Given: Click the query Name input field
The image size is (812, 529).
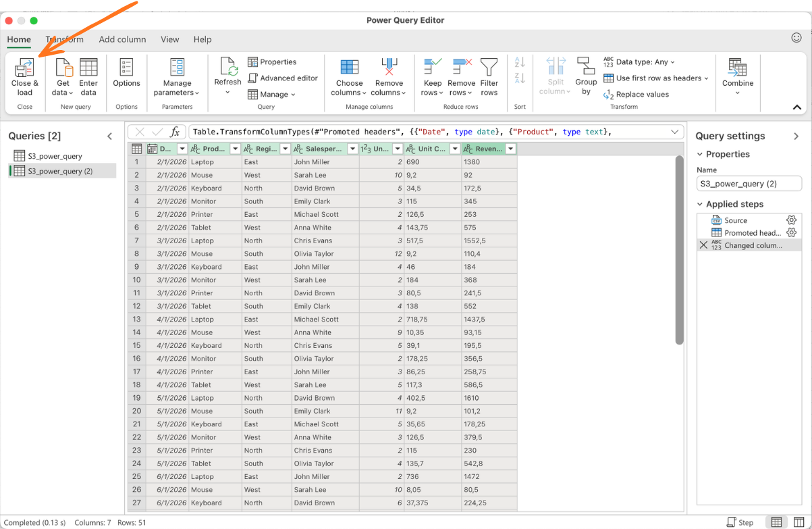Looking at the screenshot, I should [x=749, y=184].
